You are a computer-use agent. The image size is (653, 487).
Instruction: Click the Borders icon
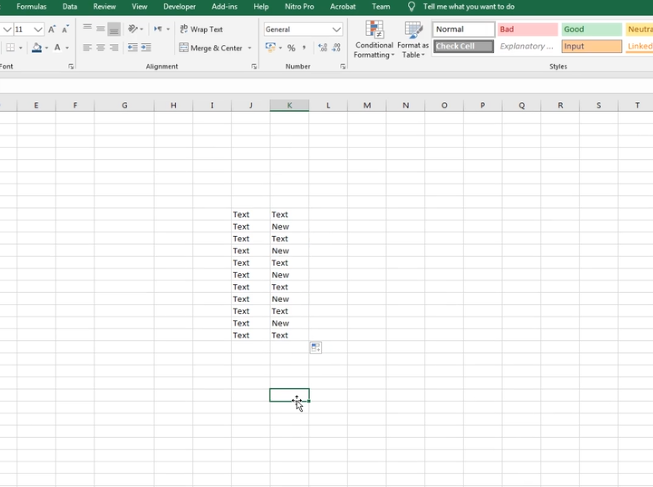11,47
